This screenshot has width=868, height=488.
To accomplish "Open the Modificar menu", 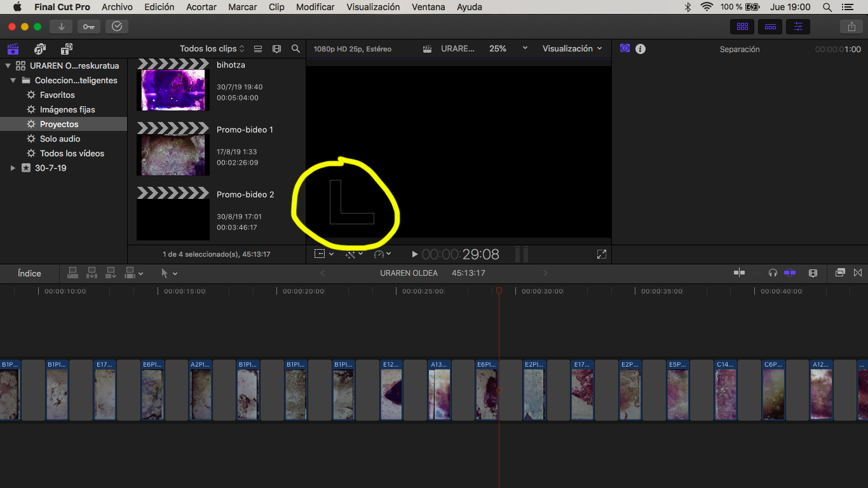I will click(x=315, y=7).
